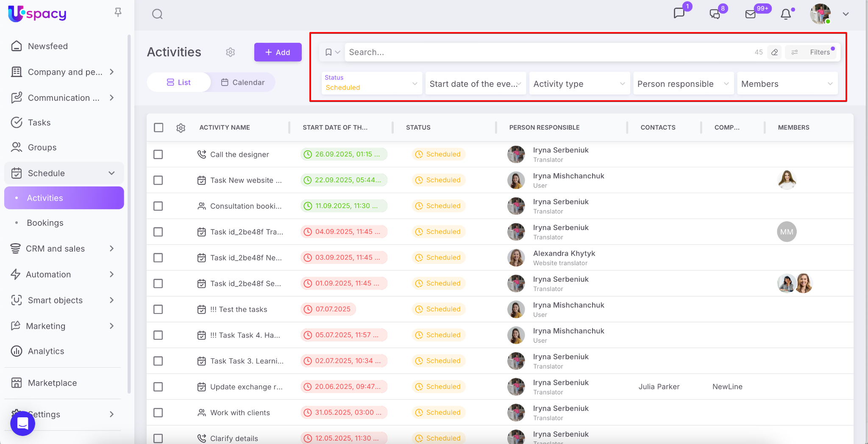Image resolution: width=868 pixels, height=444 pixels.
Task: Open the Status filter dropdown
Action: (x=371, y=83)
